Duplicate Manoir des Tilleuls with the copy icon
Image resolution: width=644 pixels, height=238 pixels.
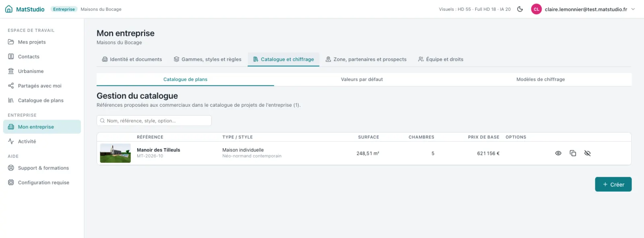tap(573, 153)
